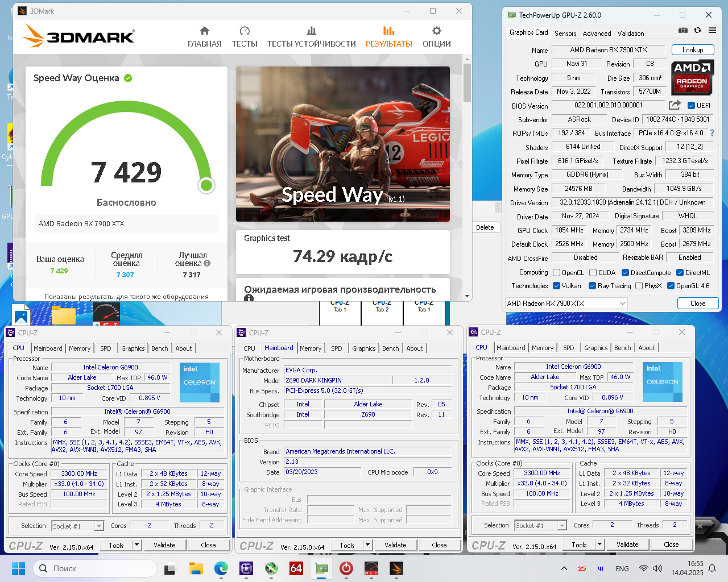This screenshot has height=582, width=728.
Task: Click the red power icon in the taskbar
Action: pyautogui.click(x=346, y=568)
